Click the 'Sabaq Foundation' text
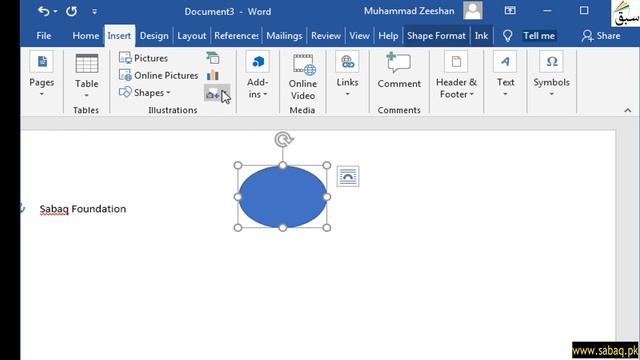This screenshot has height=360, width=640. [83, 209]
